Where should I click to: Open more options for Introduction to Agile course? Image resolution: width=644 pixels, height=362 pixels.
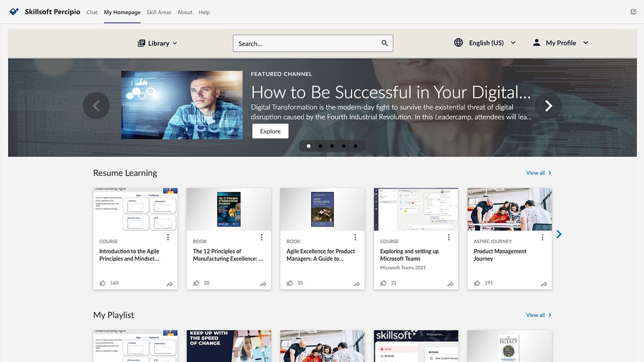coord(168,237)
